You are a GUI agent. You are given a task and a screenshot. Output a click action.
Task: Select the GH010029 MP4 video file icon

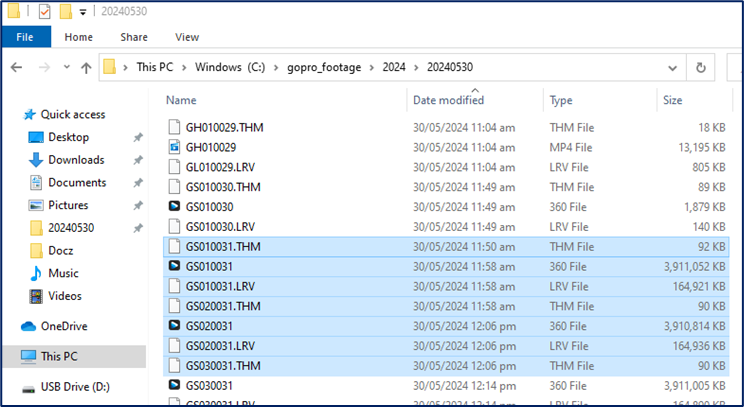[175, 148]
